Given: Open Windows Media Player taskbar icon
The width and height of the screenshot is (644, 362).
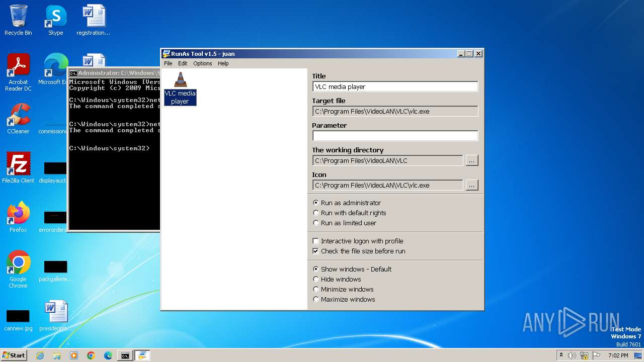Looking at the screenshot, I should 74,355.
